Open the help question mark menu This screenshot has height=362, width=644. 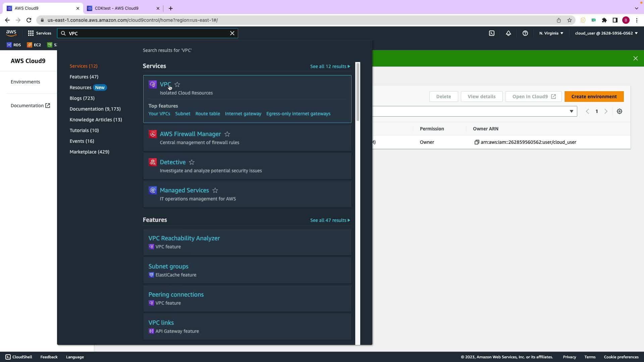click(x=525, y=33)
